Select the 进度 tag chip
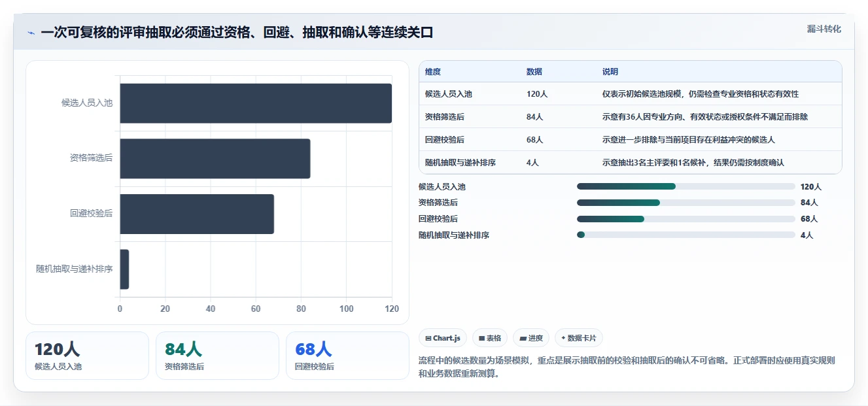868x406 pixels. click(531, 338)
